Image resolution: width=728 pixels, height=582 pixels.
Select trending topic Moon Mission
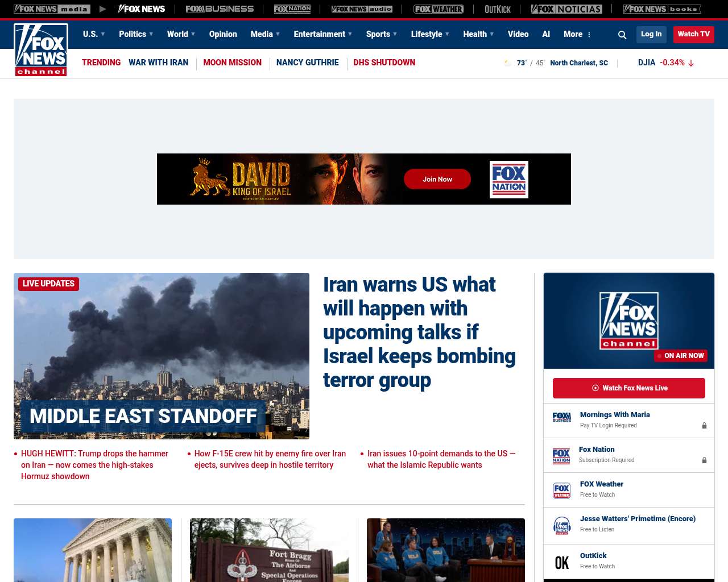pyautogui.click(x=232, y=63)
